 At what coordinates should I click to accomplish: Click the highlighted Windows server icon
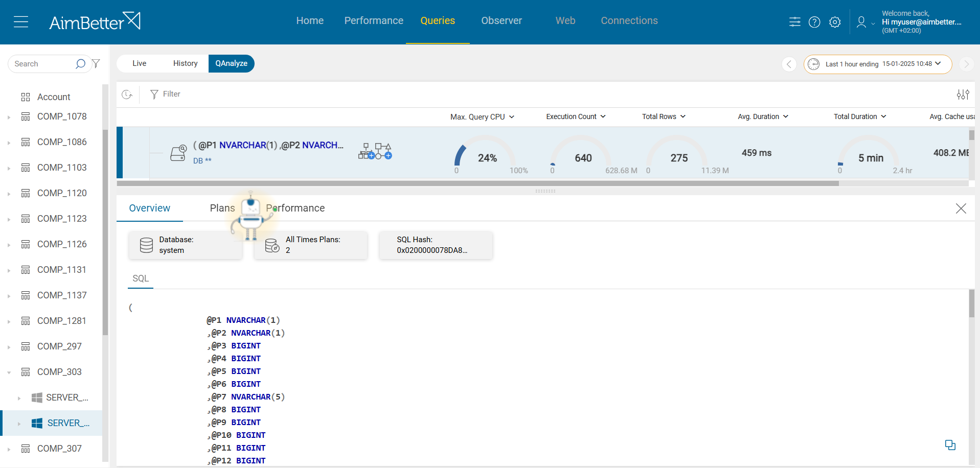pos(37,423)
